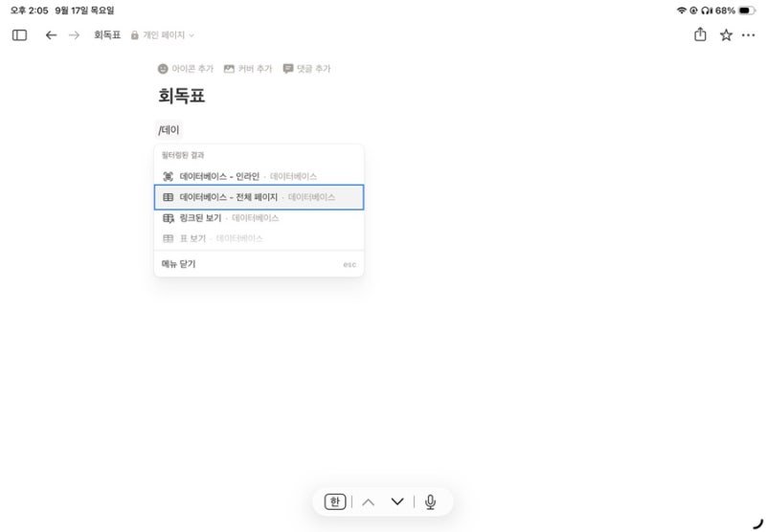The height and width of the screenshot is (532, 766).
Task: Open the share icon in header
Action: point(700,34)
